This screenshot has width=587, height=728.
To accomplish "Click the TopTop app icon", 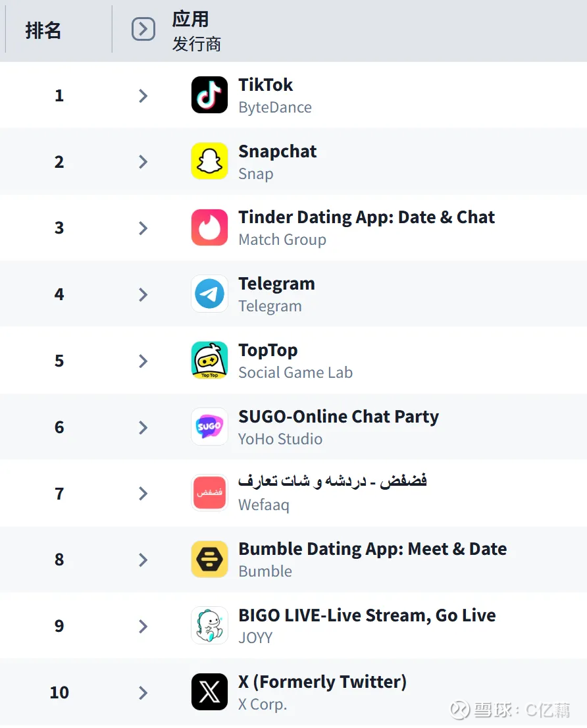I will point(209,360).
